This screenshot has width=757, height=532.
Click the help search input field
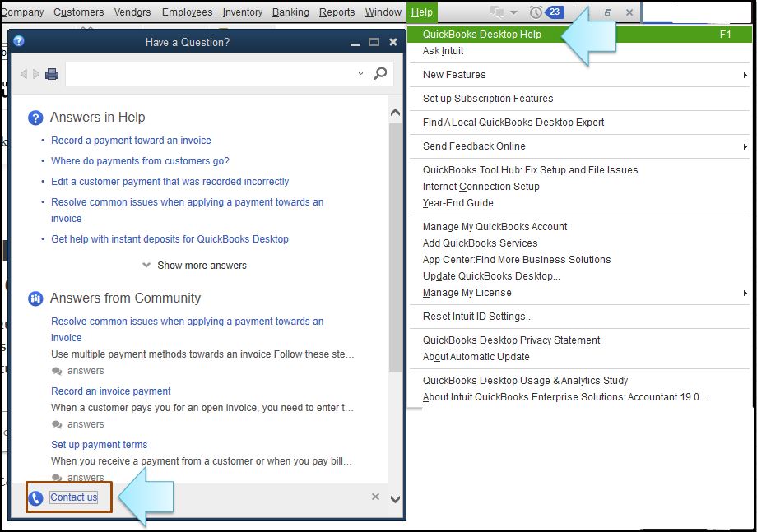tap(210, 74)
